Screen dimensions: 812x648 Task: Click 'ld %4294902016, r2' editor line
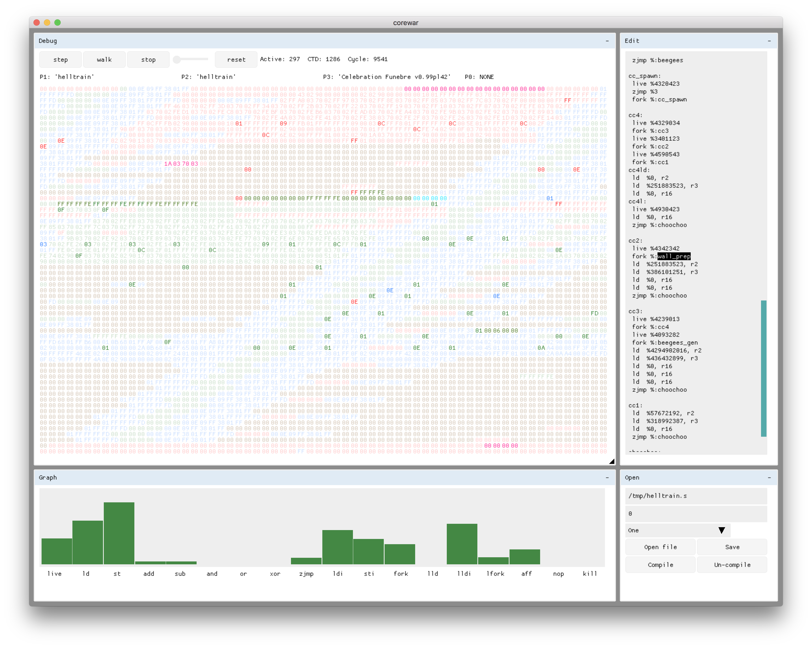[667, 350]
